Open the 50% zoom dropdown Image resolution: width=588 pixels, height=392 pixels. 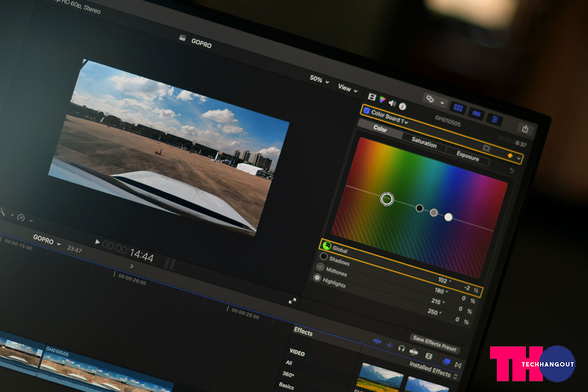(319, 79)
